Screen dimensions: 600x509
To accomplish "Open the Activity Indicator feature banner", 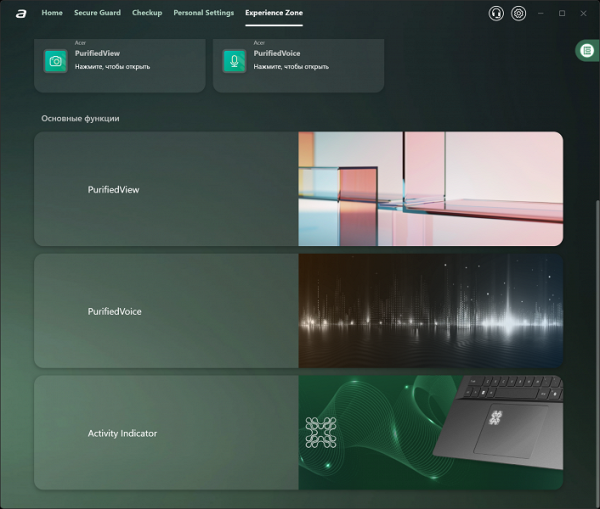I will 166,433.
